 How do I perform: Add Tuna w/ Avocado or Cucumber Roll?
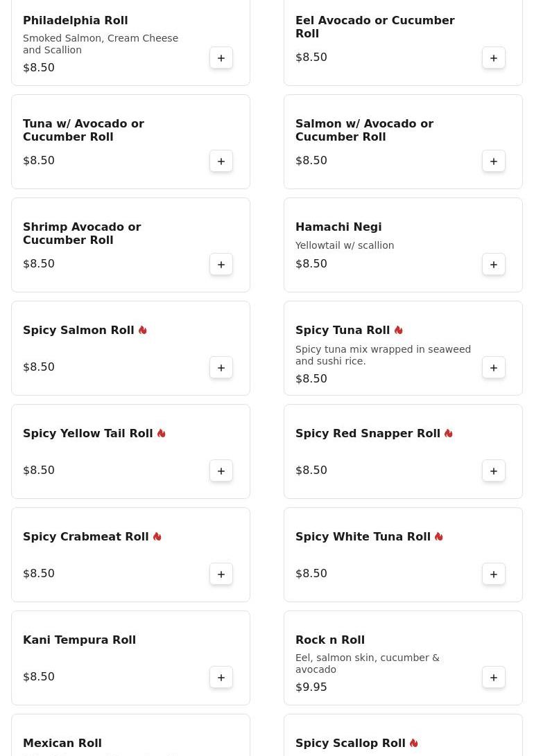221,161
